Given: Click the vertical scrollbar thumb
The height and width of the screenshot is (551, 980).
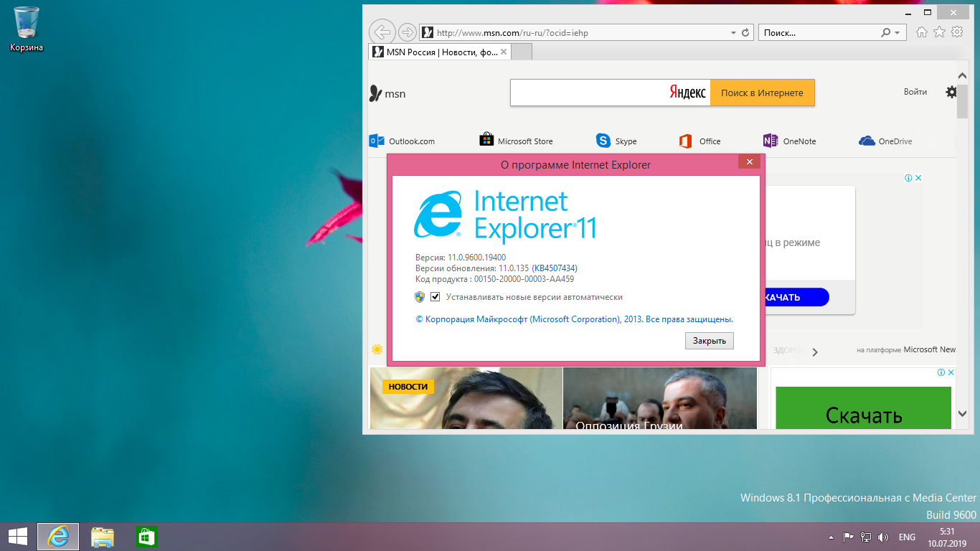Looking at the screenshot, I should point(963,100).
